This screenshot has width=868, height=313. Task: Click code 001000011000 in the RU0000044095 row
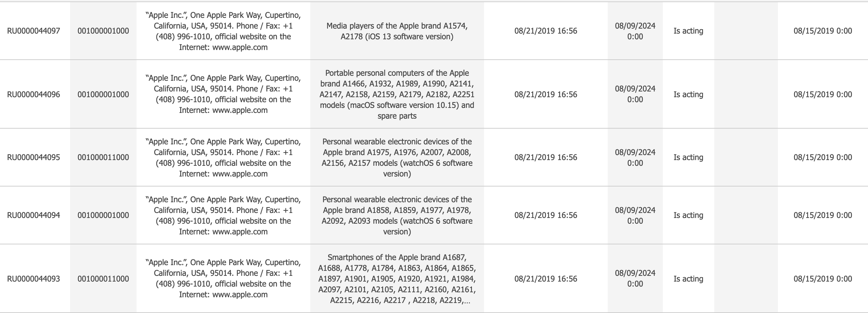click(103, 158)
